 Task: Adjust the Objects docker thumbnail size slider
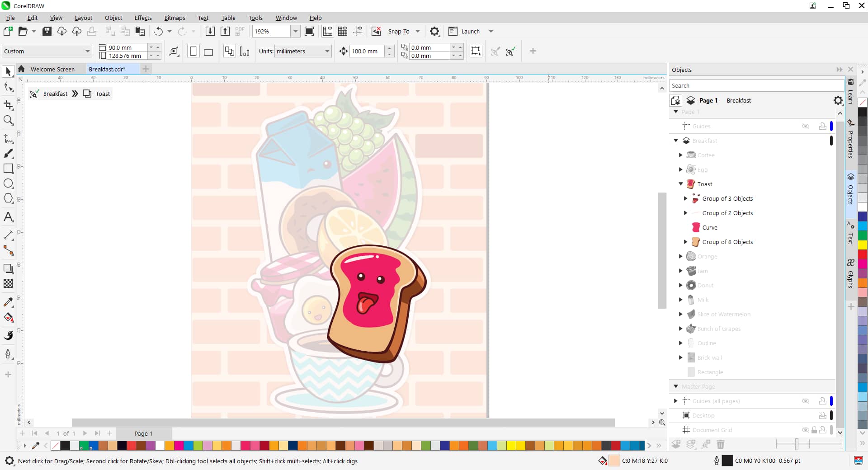tap(797, 444)
